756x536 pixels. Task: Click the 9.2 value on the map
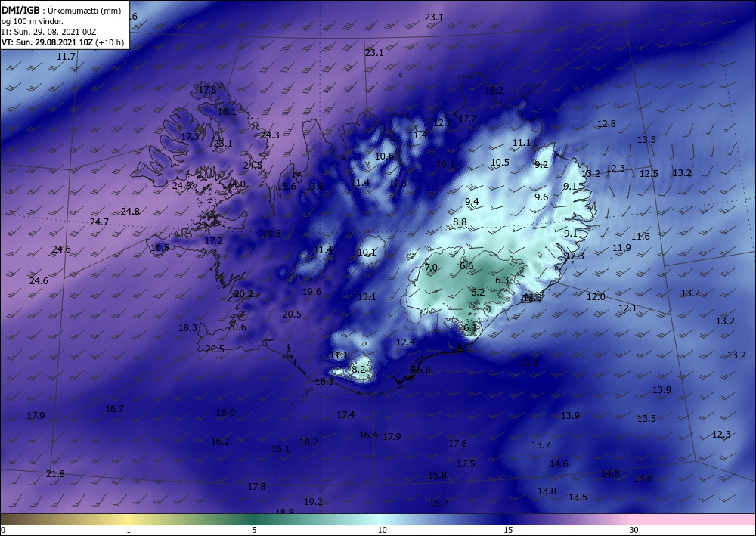point(541,164)
